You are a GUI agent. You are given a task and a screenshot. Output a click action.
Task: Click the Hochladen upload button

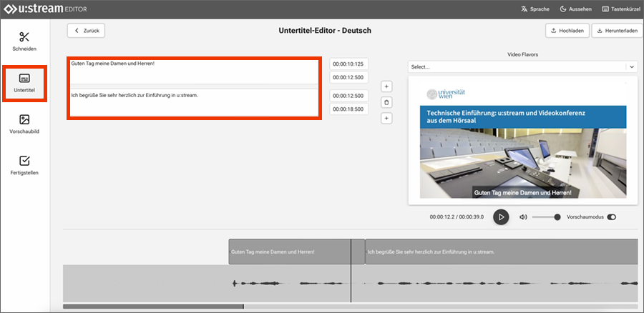pyautogui.click(x=567, y=31)
